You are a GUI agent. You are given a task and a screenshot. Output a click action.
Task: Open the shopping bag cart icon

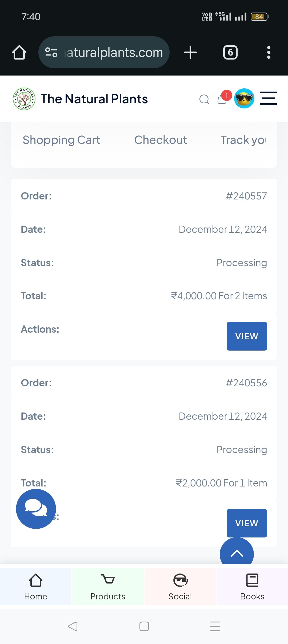tap(222, 99)
